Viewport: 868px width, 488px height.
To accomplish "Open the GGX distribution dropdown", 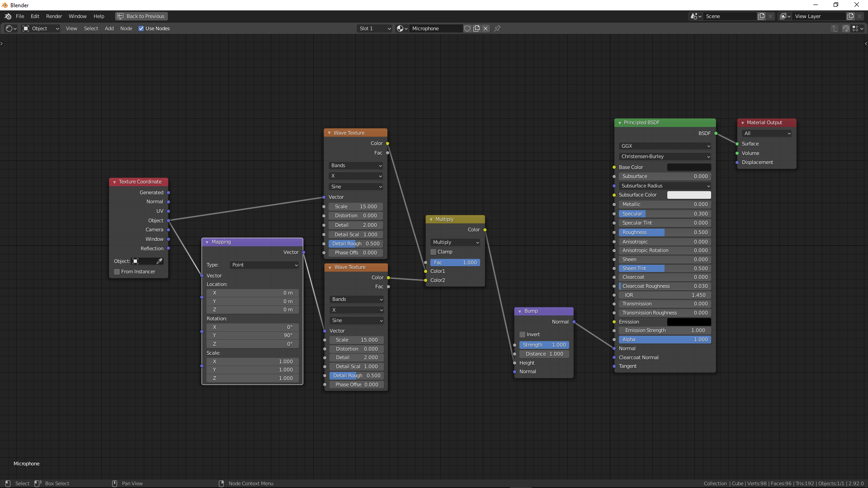I will click(665, 146).
